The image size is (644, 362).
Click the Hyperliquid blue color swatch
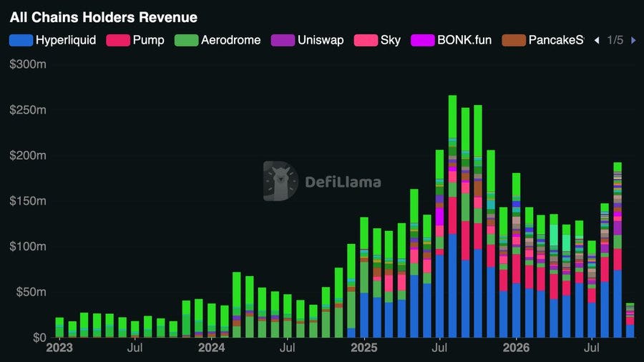[x=21, y=40]
